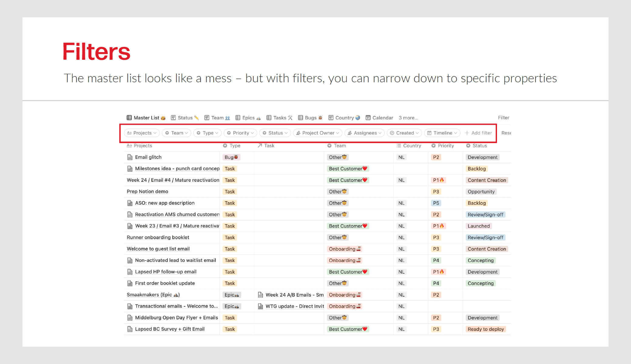The image size is (631, 364).
Task: Click page icon beside Milestones idea row
Action: [130, 169]
